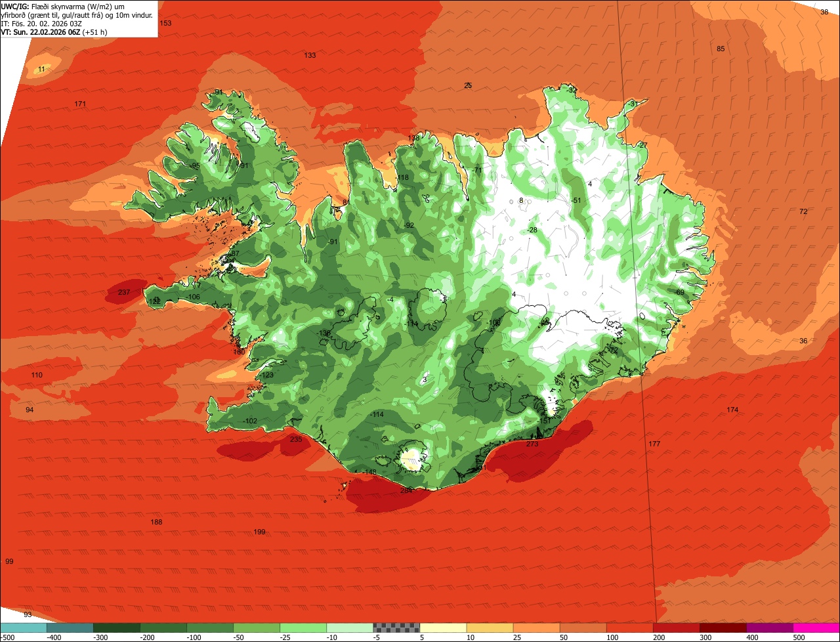Click the map value 174
Image resolution: width=840 pixels, height=642 pixels.
(732, 410)
